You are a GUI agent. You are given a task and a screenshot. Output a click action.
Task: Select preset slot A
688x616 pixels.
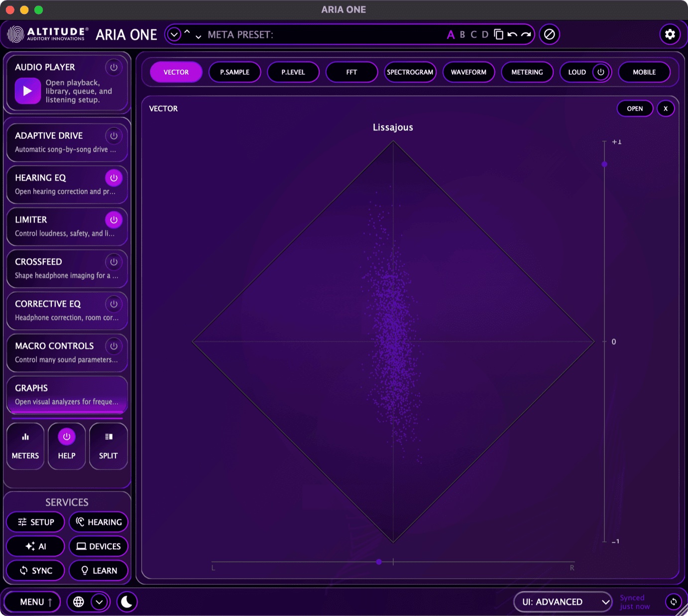pos(451,34)
